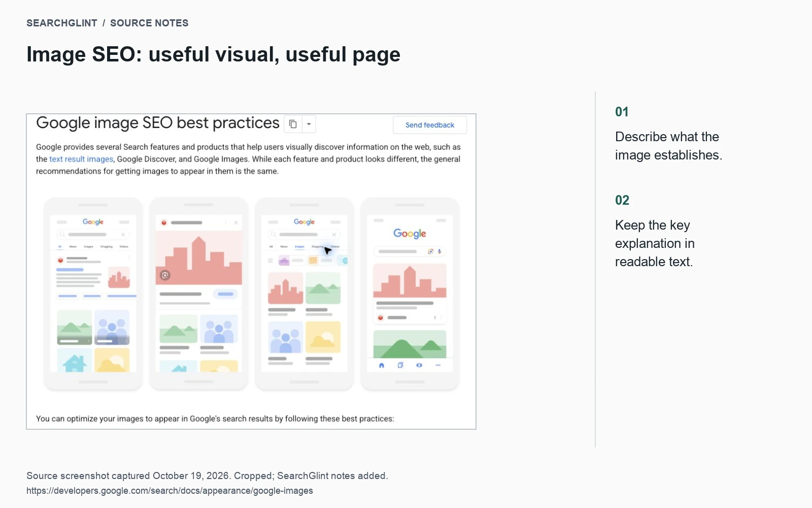Click the large Google logo in fourth phone
The width and height of the screenshot is (812, 508).
410,234
